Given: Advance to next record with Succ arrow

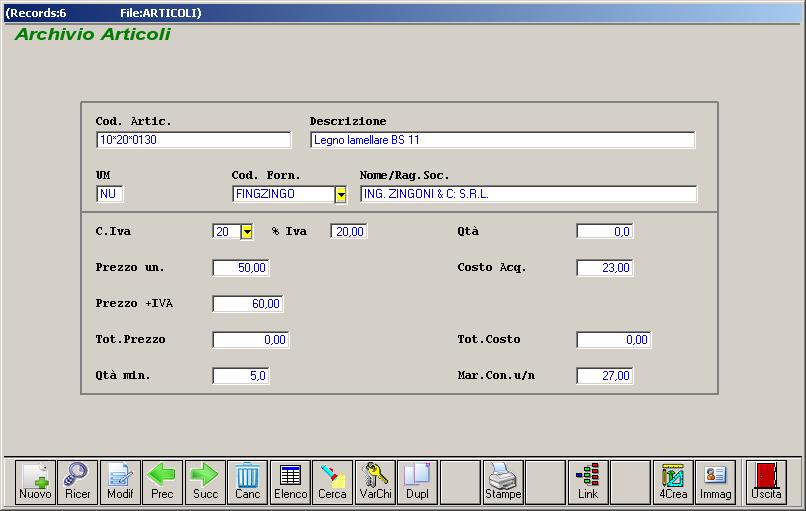Looking at the screenshot, I should click(205, 482).
